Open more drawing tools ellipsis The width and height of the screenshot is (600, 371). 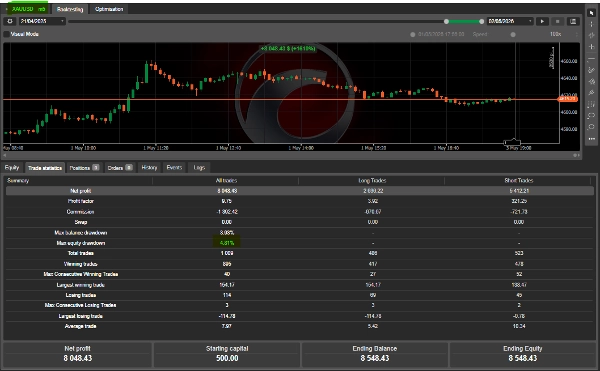coord(592,138)
